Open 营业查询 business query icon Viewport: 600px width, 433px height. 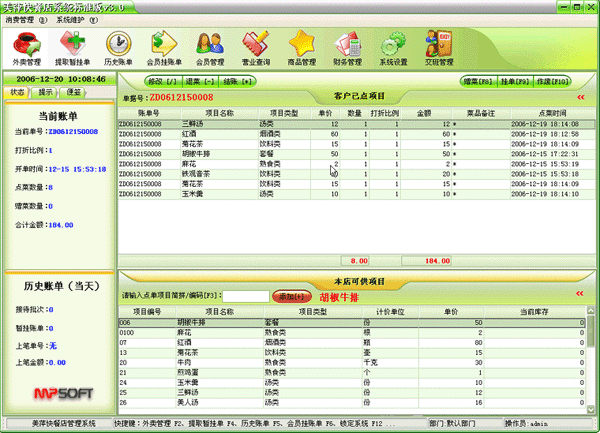tap(255, 45)
